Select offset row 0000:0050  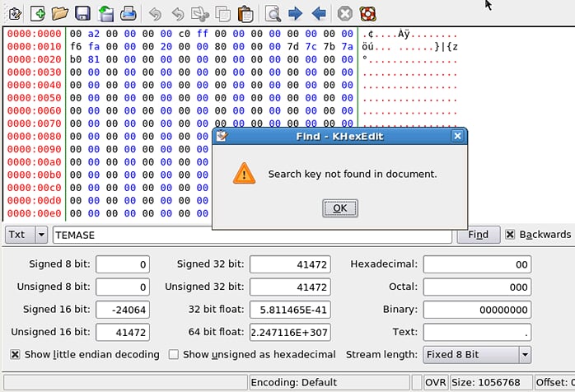pyautogui.click(x=34, y=98)
